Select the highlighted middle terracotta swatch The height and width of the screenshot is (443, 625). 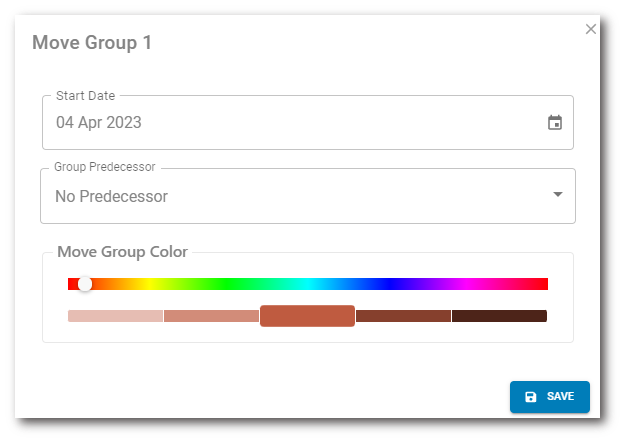click(x=307, y=316)
